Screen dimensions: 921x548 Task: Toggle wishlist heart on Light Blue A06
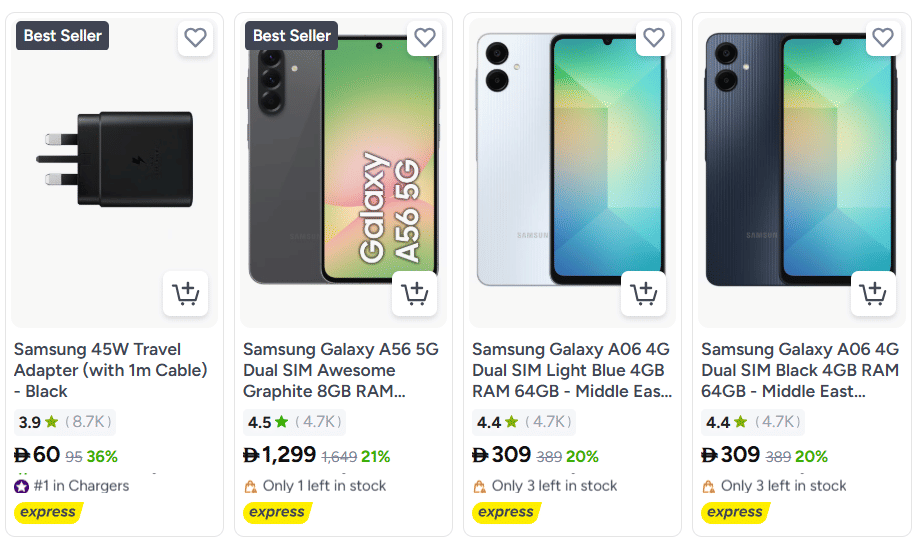click(x=653, y=38)
